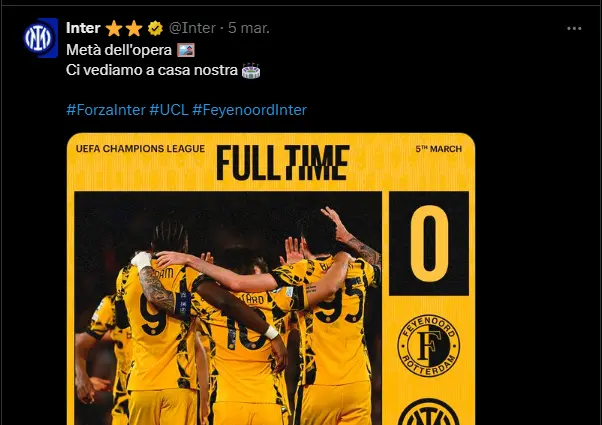Click the Inter crest at image bottom

429,412
